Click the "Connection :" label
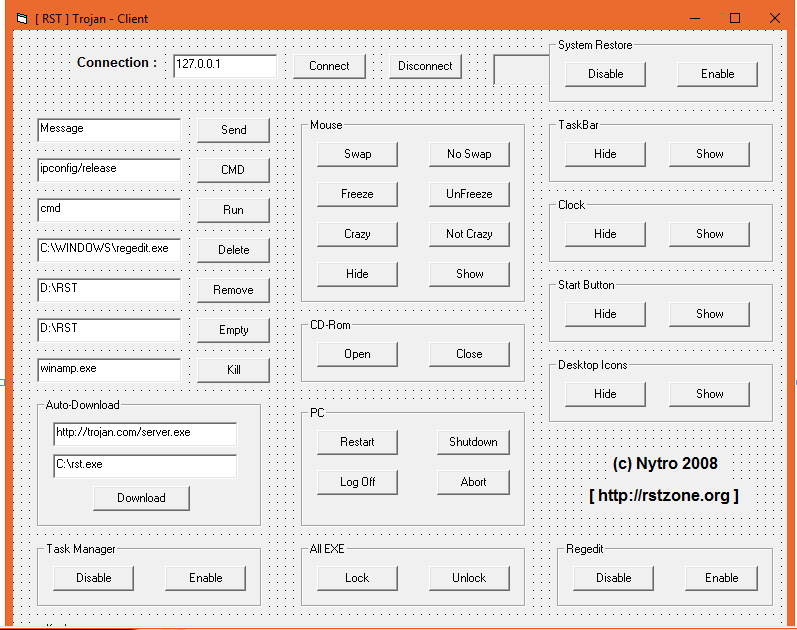 pyautogui.click(x=116, y=63)
